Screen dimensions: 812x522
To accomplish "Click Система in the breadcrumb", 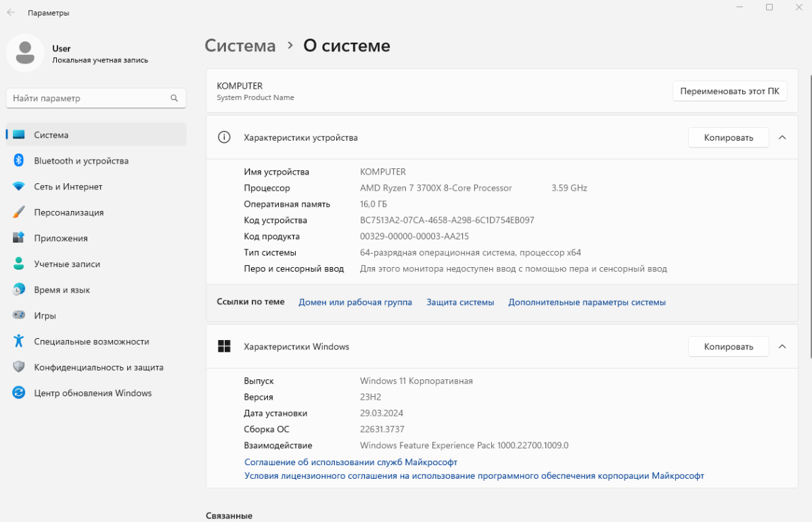I will pyautogui.click(x=240, y=46).
